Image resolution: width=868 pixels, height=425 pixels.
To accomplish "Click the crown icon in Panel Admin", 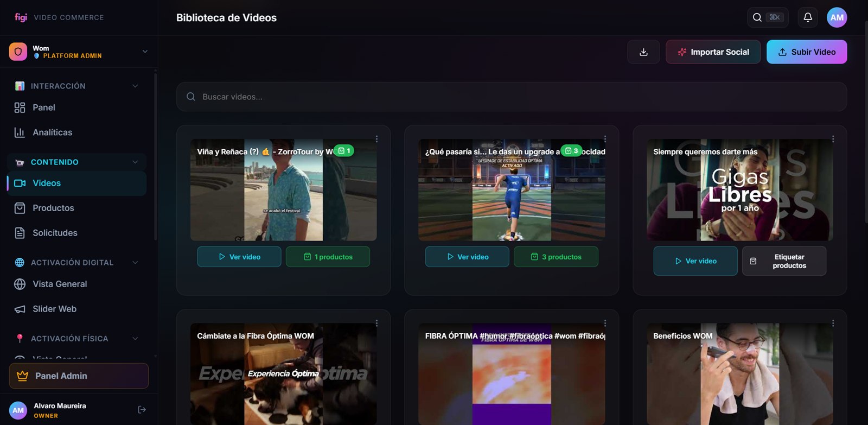I will (22, 376).
